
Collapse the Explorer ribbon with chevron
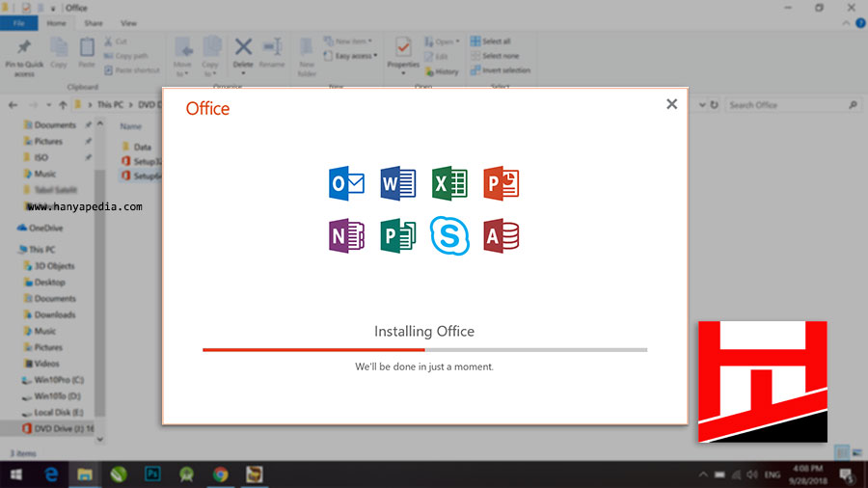(846, 23)
